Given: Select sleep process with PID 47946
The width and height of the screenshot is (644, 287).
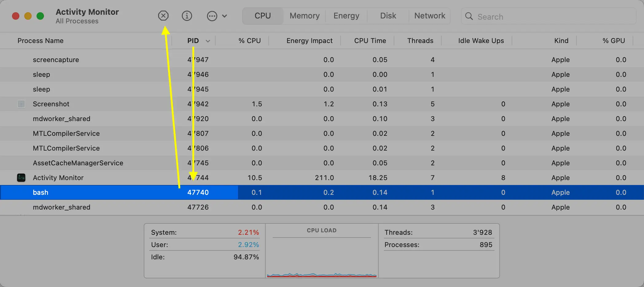Looking at the screenshot, I should point(322,74).
